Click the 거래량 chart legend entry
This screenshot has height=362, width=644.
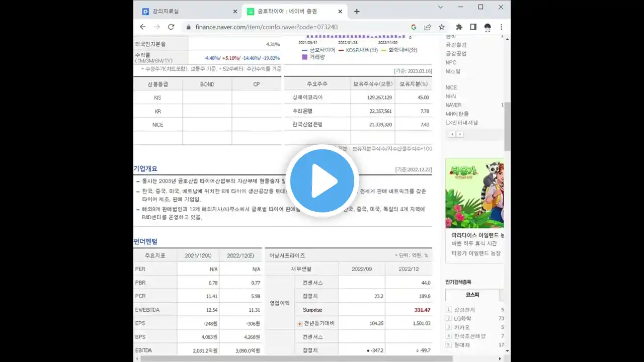[313, 57]
